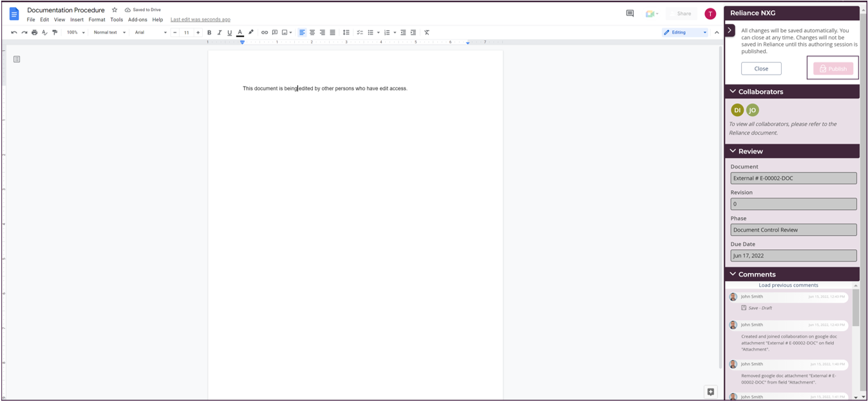
Task: Collapse the Collaborators section
Action: click(733, 91)
